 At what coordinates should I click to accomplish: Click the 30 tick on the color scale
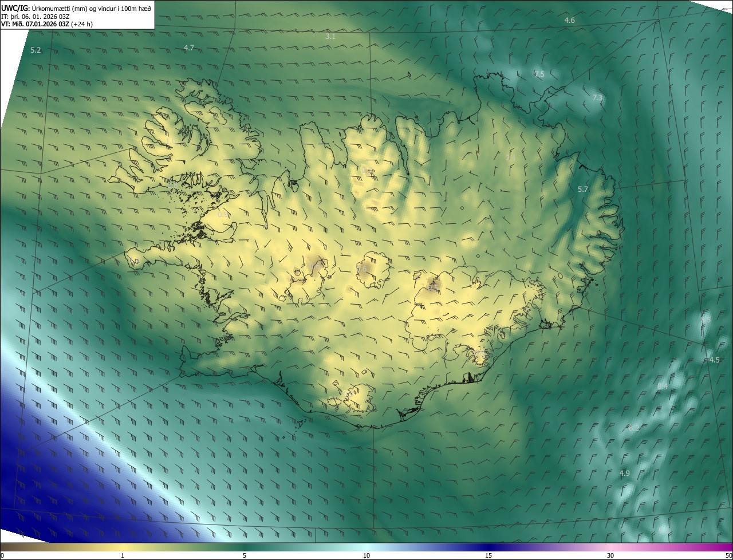click(x=610, y=555)
